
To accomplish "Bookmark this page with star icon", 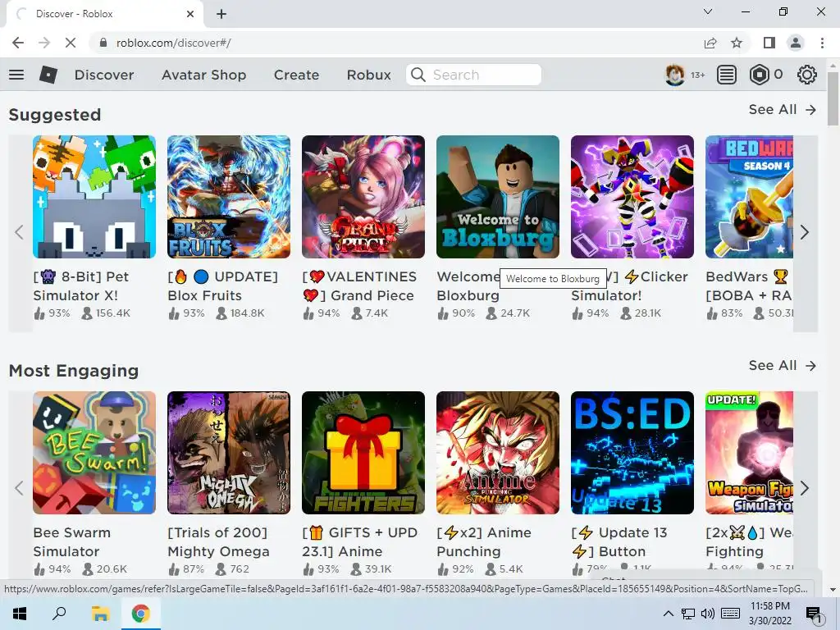I will tap(737, 43).
